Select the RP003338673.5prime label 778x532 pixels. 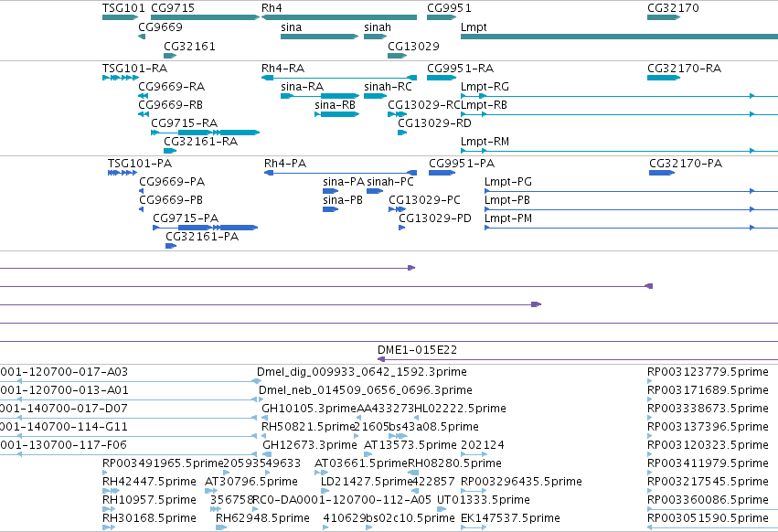click(708, 409)
